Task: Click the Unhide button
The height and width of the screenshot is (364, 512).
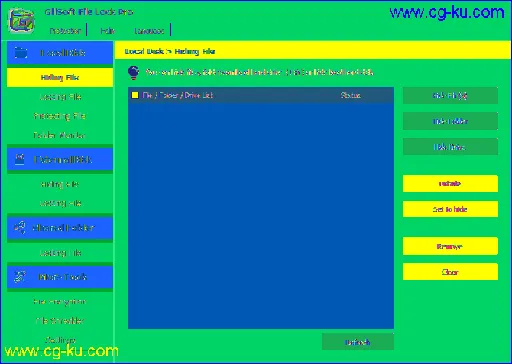Action: pyautogui.click(x=450, y=184)
